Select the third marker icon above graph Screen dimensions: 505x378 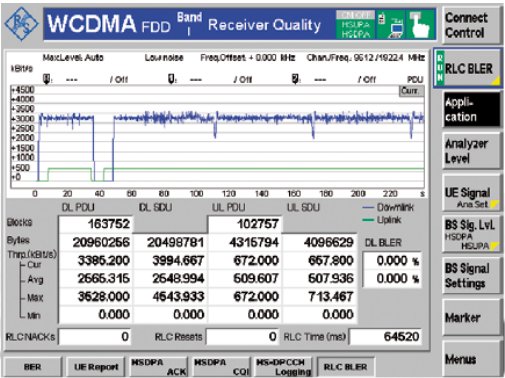click(295, 79)
